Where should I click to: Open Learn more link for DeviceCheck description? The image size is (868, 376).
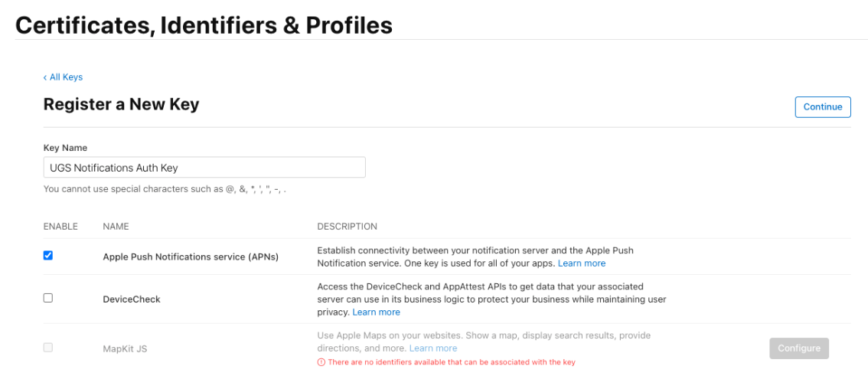click(376, 312)
